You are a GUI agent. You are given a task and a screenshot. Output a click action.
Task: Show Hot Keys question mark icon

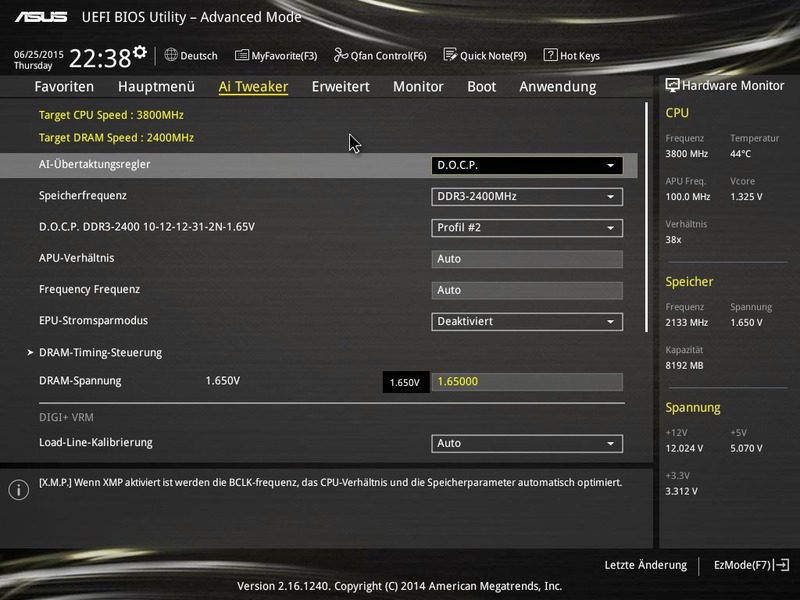tap(550, 55)
